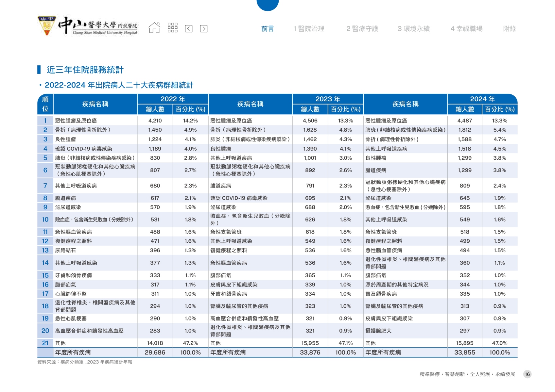The width and height of the screenshot is (555, 392).
Task: Navigate to the 3 環境永續 tab
Action: [413, 29]
